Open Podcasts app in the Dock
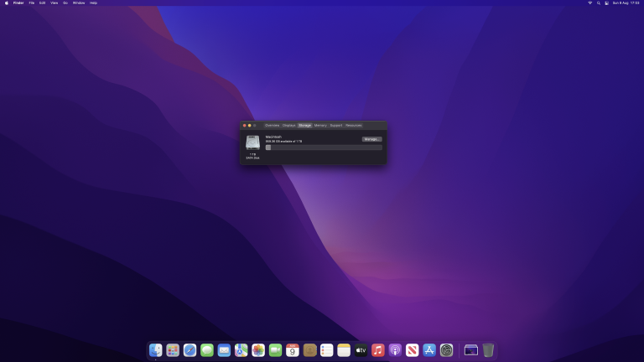Viewport: 644px width, 362px height. click(395, 350)
